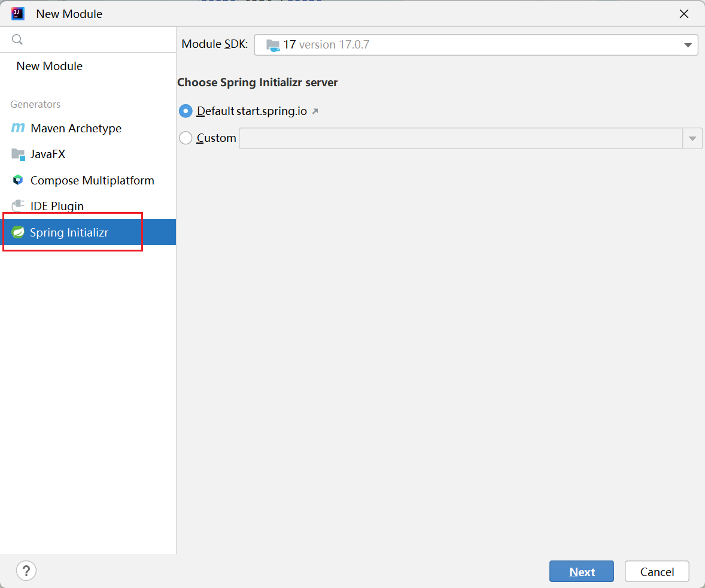
Task: Open the start.spring.io external link arrow
Action: [315, 111]
